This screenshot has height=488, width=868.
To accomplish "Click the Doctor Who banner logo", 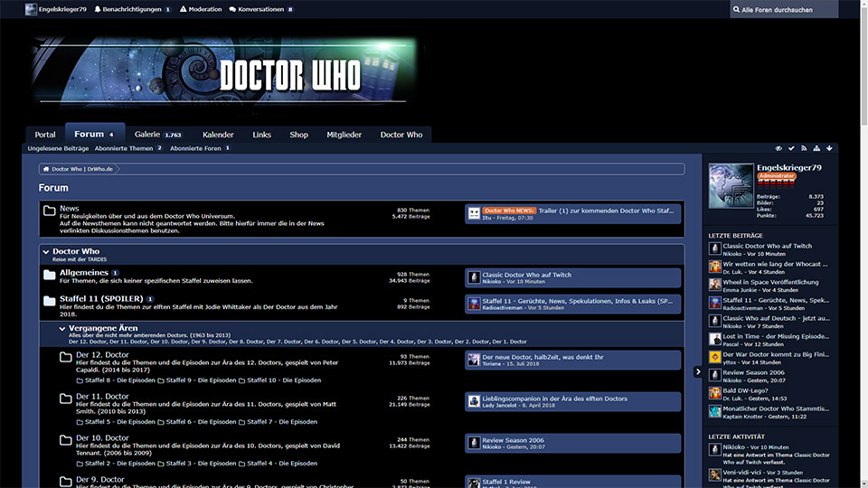I will 224,70.
